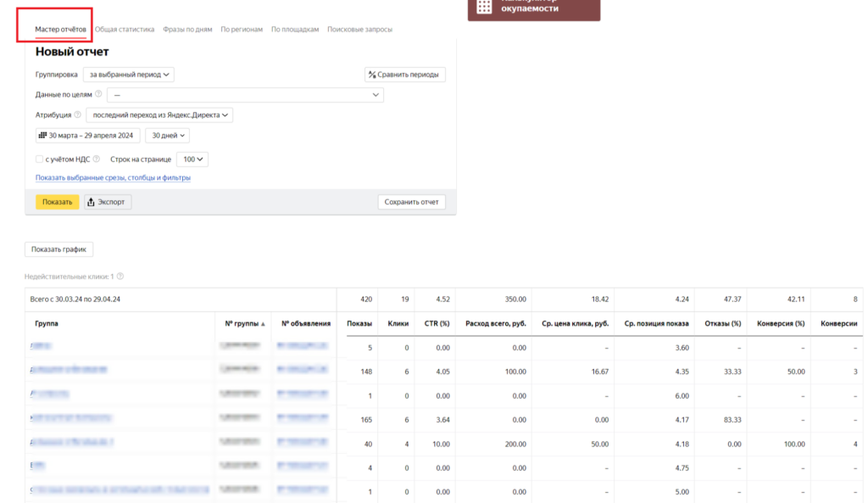Screen dimensions: 868x503
Task: Open the Группировка dropdown
Action: [x=131, y=75]
